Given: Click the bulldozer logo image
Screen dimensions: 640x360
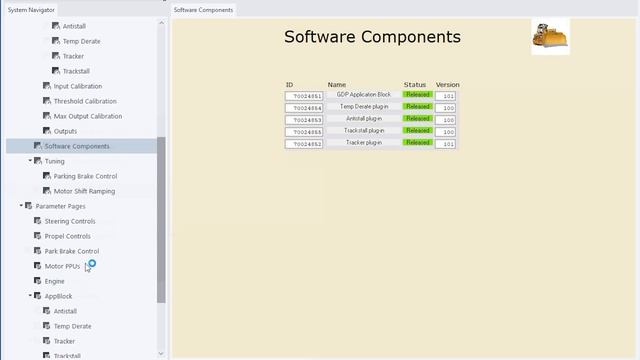Looking at the screenshot, I should [x=550, y=36].
